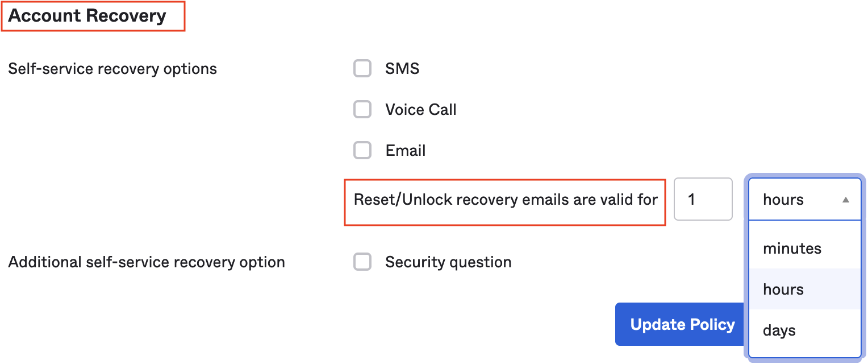This screenshot has height=364, width=868.
Task: Check the Voice Call recovery checkbox
Action: 362,109
